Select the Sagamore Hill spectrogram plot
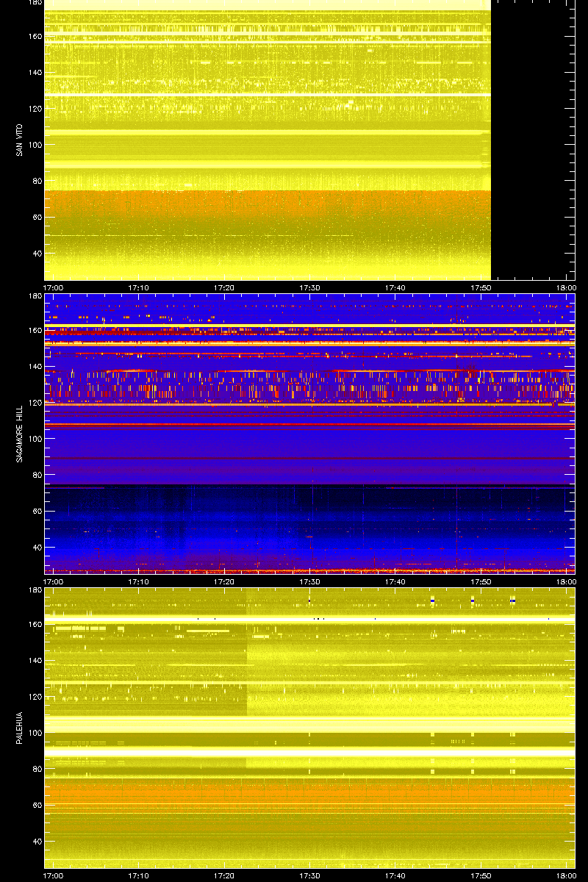The width and height of the screenshot is (588, 882). pos(309,434)
